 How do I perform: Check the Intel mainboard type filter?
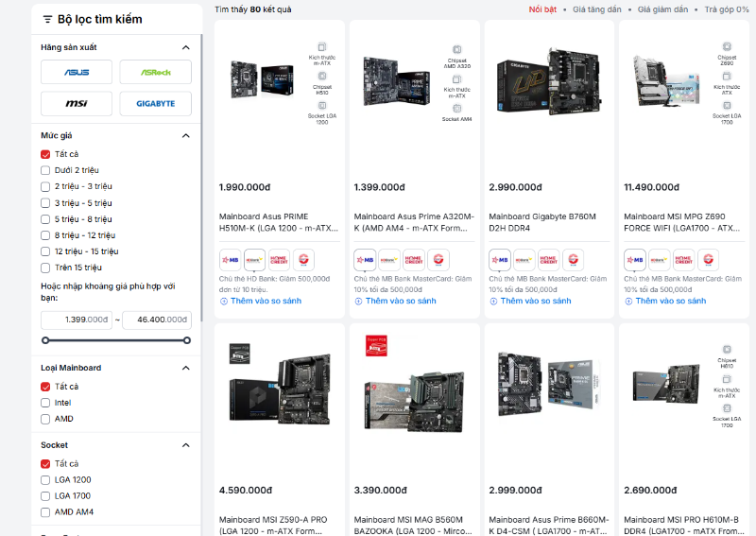45,403
